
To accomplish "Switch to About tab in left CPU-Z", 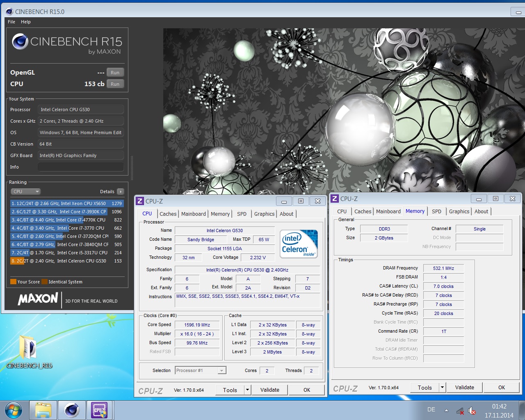I will pyautogui.click(x=287, y=214).
